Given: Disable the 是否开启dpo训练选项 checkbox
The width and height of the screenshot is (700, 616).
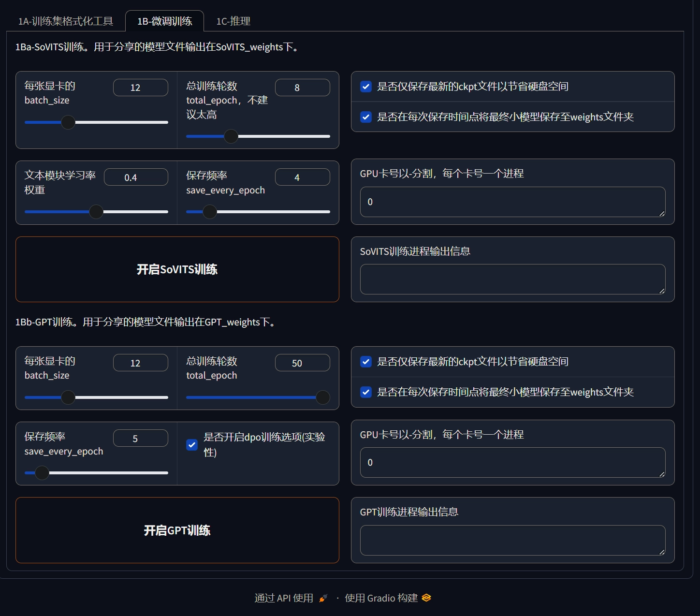Looking at the screenshot, I should click(192, 445).
